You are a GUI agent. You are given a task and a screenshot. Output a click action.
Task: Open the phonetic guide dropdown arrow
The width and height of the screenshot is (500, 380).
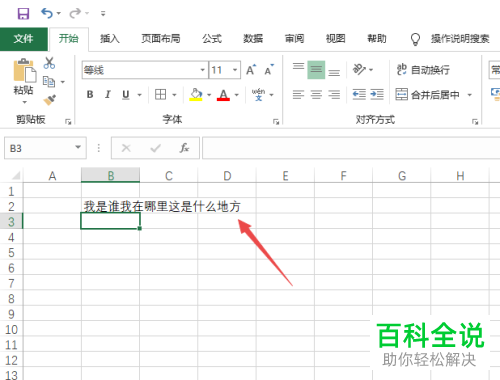[x=272, y=95]
